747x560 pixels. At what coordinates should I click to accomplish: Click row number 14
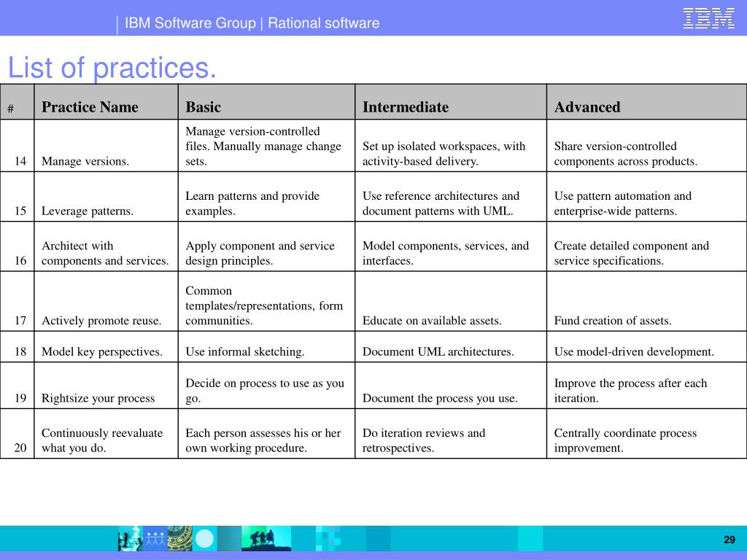click(20, 161)
